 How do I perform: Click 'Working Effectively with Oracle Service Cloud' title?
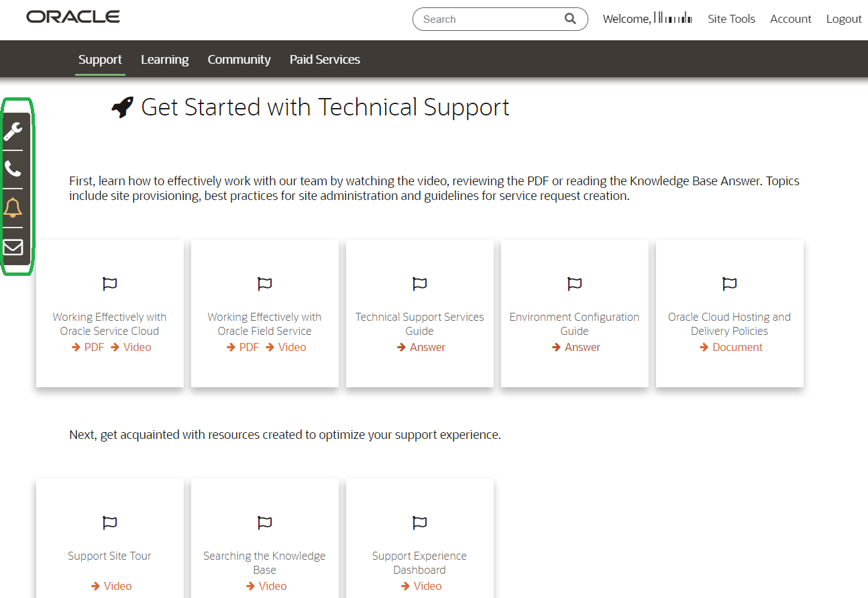(x=109, y=323)
